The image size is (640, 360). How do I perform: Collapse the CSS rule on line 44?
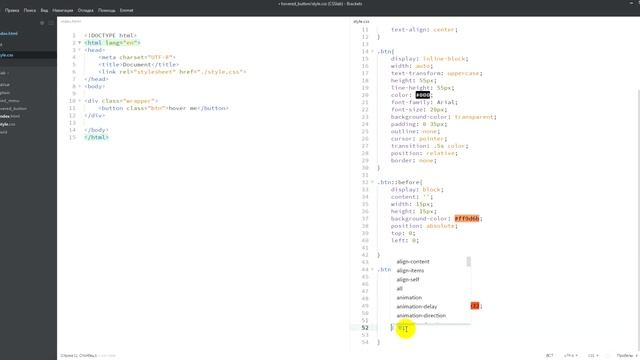pos(372,269)
